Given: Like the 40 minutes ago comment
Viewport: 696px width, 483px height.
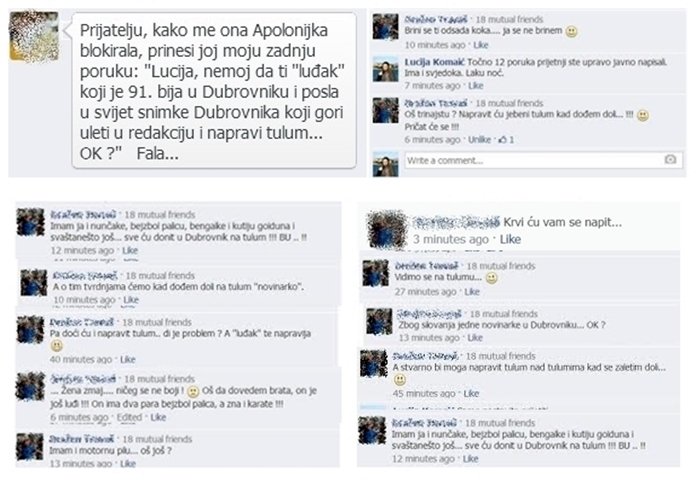Looking at the screenshot, I should [x=128, y=359].
